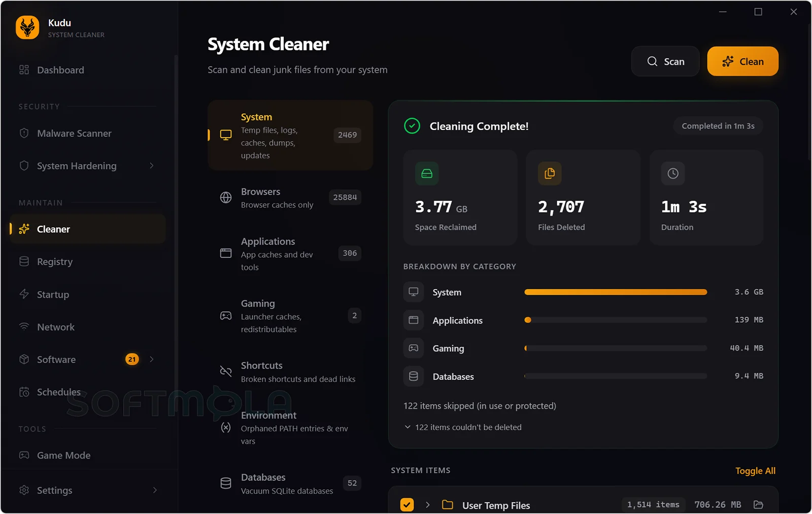Screen dimensions: 812x514
Task: Uncheck the User Temp Files checkbox
Action: click(x=407, y=505)
